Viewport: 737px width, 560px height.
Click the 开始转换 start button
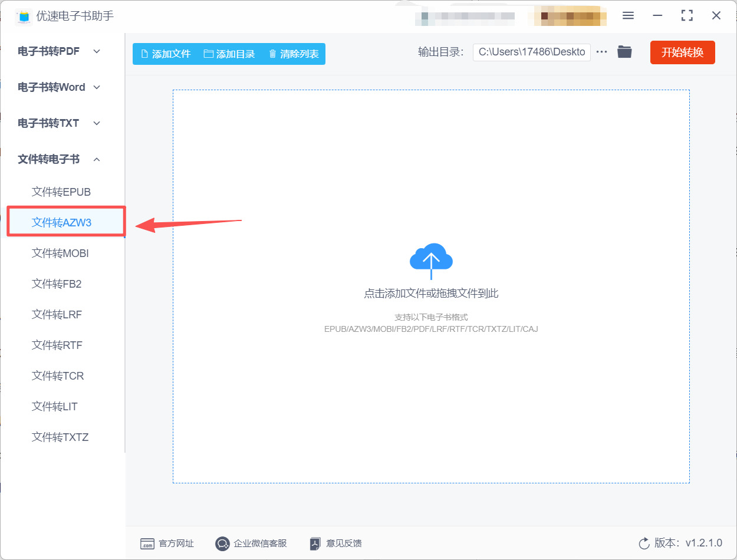click(683, 52)
